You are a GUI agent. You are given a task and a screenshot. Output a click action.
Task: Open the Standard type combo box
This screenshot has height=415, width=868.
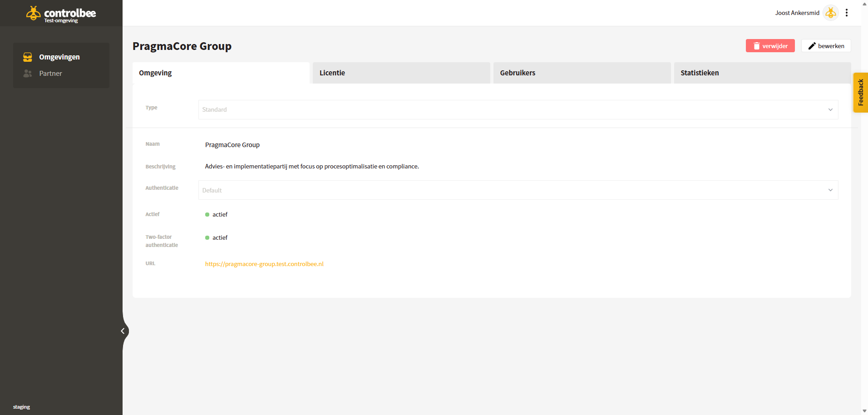(518, 109)
